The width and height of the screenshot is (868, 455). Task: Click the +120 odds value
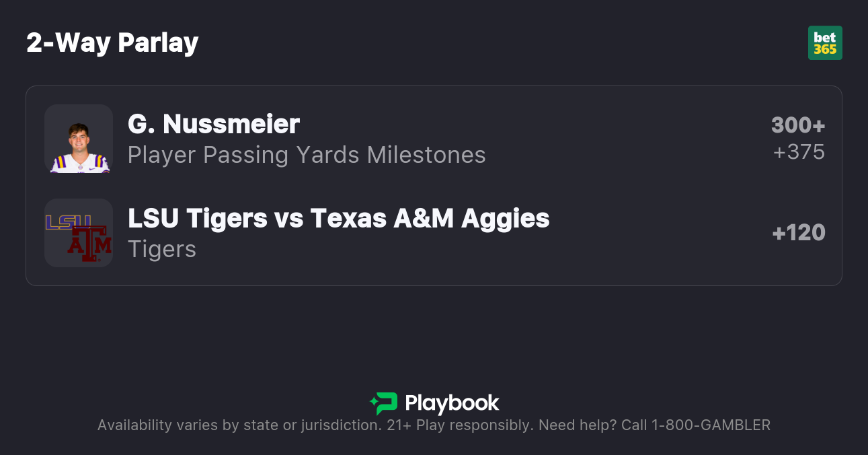coord(799,233)
